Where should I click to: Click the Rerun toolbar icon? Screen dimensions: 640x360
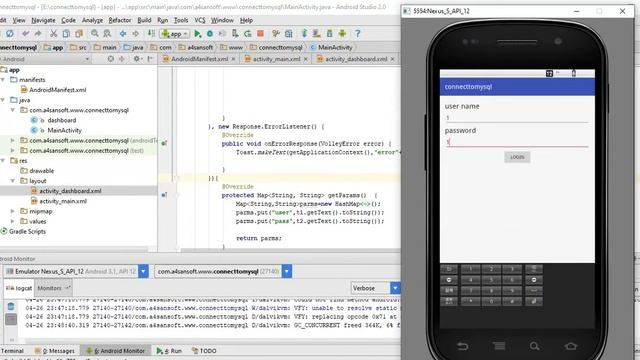(x=248, y=33)
